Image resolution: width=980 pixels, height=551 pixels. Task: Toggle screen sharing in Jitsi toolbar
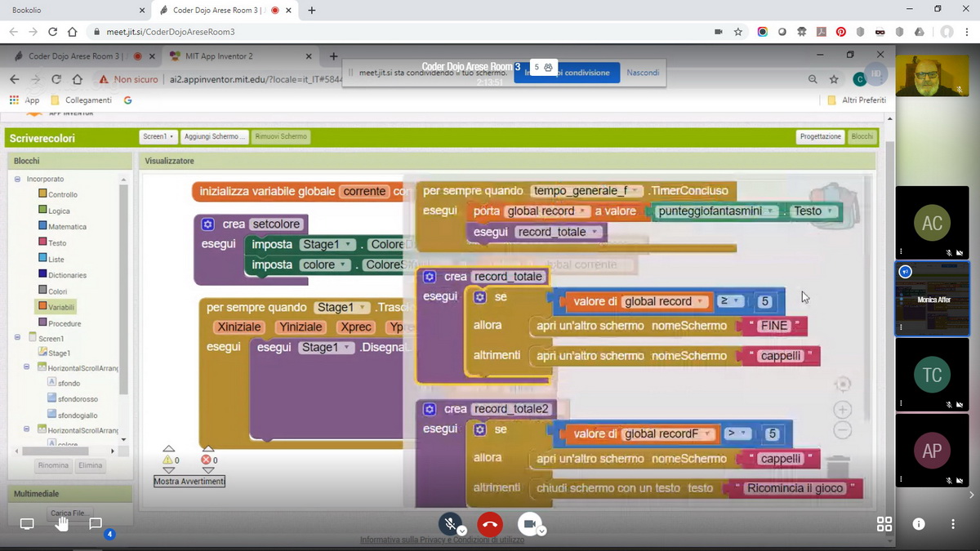pos(27,523)
